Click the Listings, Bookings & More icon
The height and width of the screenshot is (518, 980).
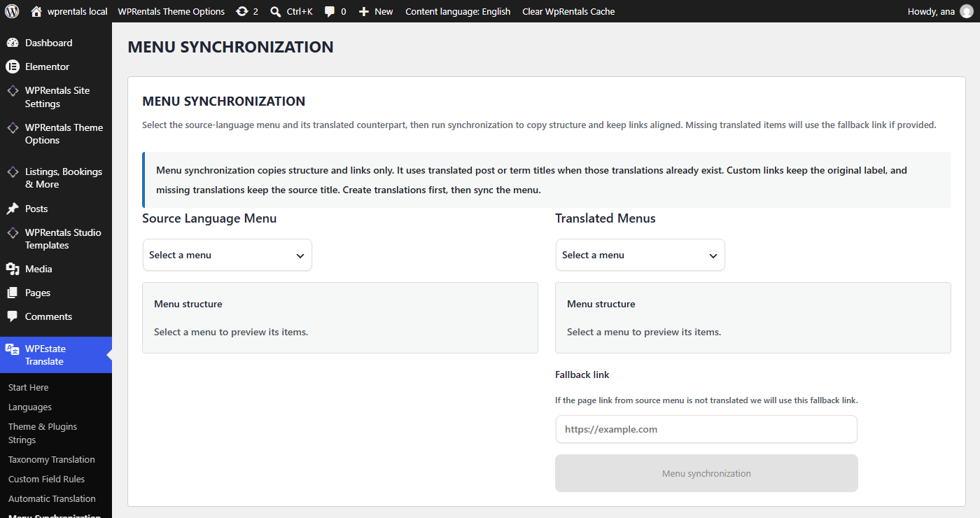pos(13,172)
